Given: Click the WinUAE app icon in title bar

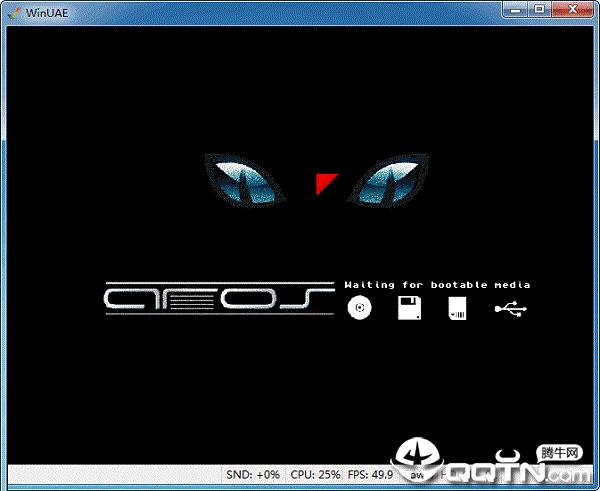Looking at the screenshot, I should pos(15,13).
